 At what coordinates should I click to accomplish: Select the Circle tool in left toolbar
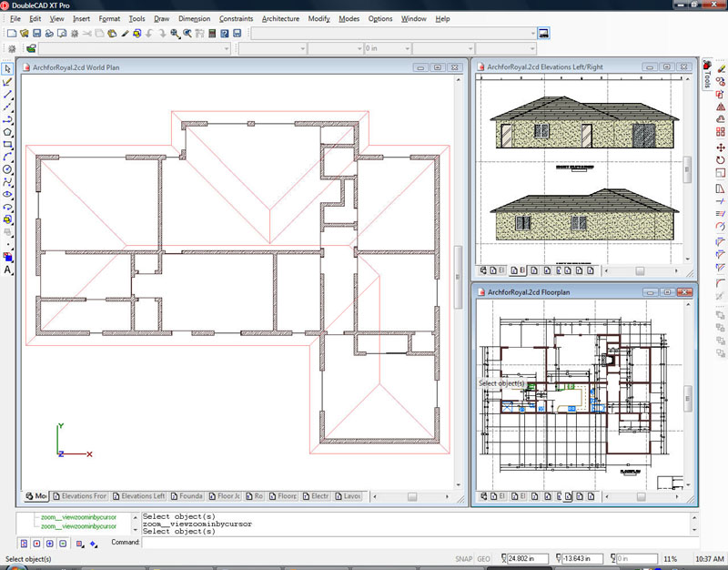(7, 169)
